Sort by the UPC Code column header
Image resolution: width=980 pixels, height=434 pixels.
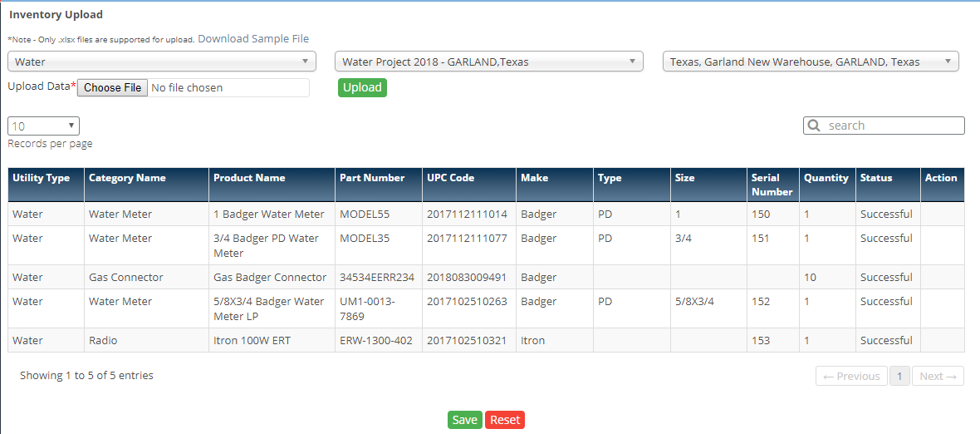pos(450,178)
